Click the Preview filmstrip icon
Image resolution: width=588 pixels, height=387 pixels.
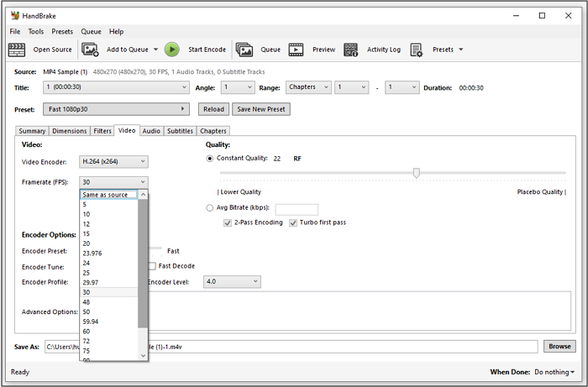coord(297,50)
